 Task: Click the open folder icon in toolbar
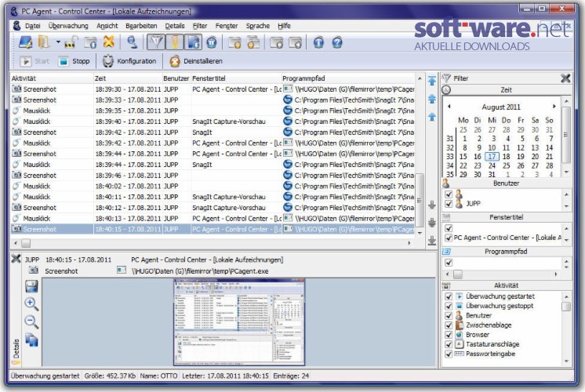44,42
